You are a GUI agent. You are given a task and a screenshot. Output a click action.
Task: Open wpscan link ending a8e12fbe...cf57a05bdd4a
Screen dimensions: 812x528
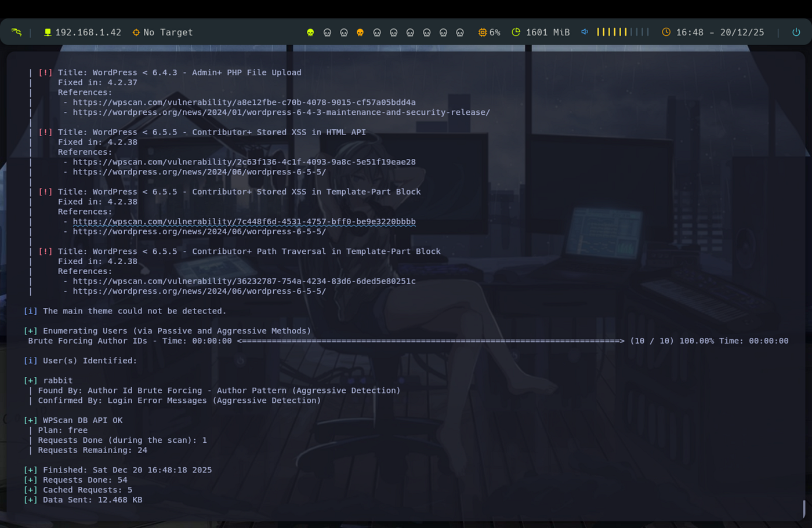click(244, 103)
